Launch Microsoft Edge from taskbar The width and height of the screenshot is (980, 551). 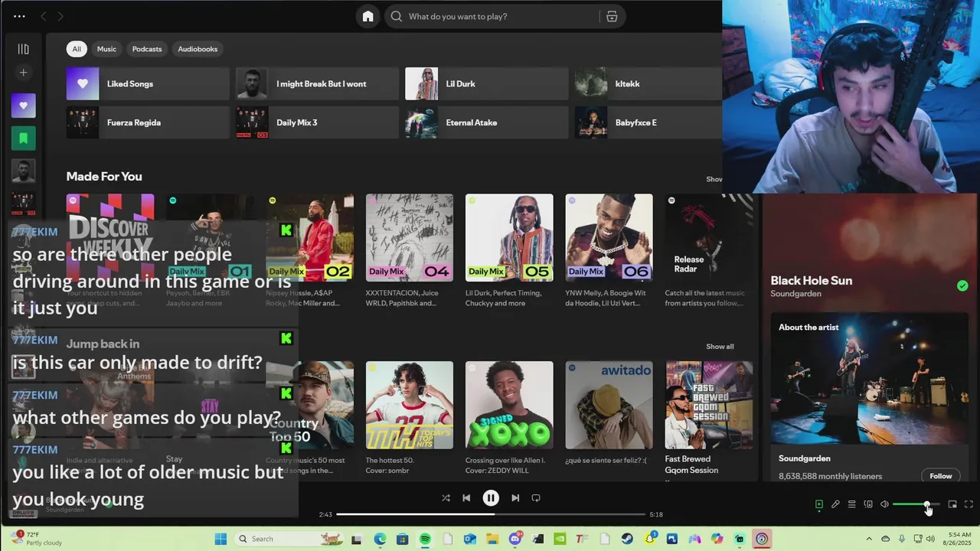click(x=380, y=539)
